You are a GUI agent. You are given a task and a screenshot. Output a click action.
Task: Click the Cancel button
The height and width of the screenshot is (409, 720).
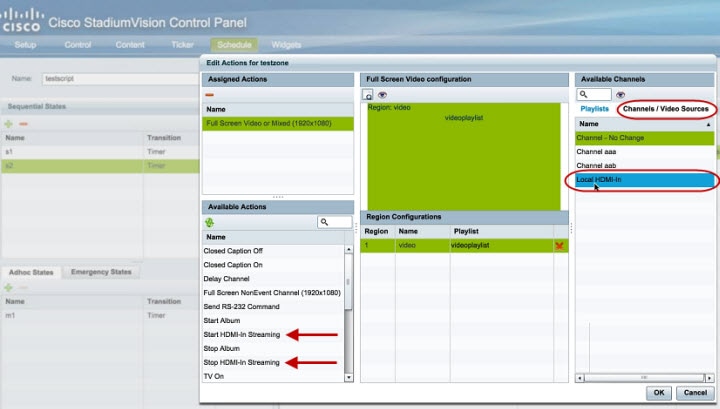click(x=695, y=392)
